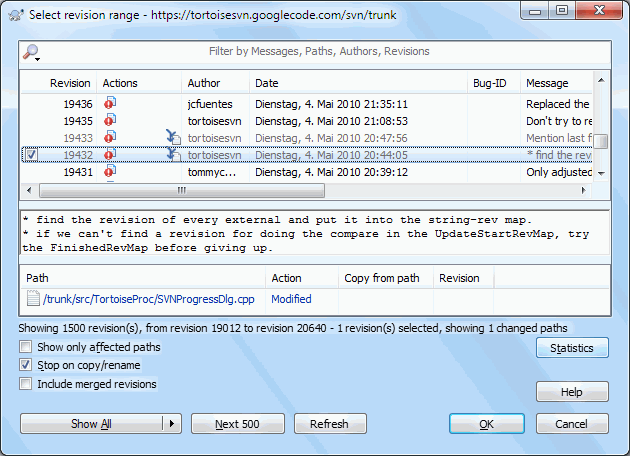The width and height of the screenshot is (630, 456).
Task: Click in the filter search field
Action: pyautogui.click(x=319, y=51)
